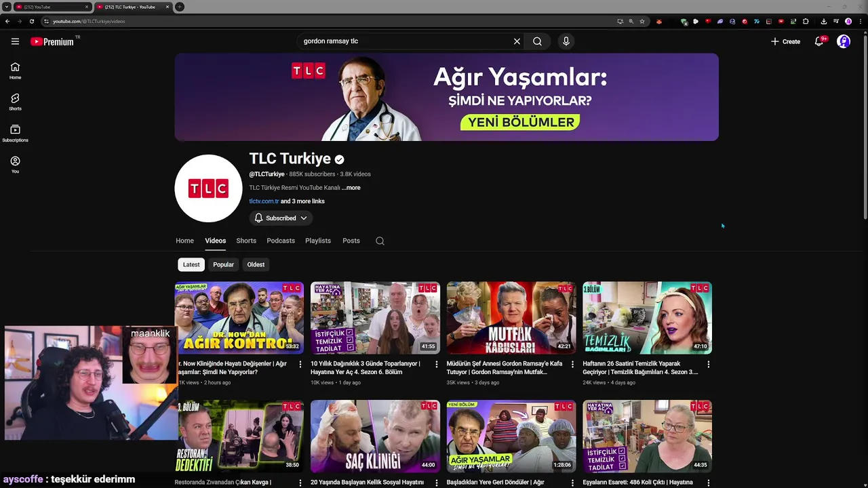
Task: Open the Restoran Dedektifi video thumbnail
Action: click(x=239, y=436)
